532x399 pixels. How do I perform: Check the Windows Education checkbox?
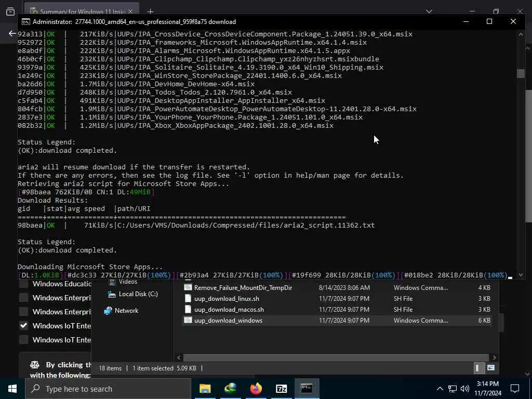pos(23,284)
